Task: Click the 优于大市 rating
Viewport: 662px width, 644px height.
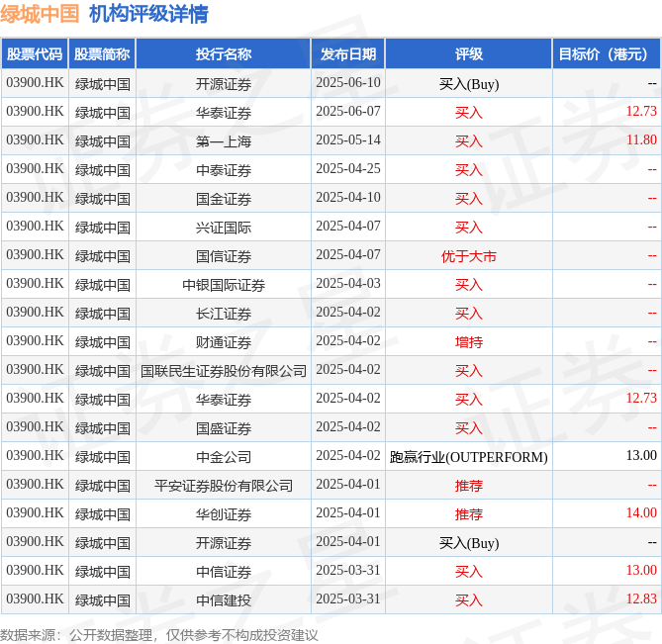Action: [x=469, y=256]
